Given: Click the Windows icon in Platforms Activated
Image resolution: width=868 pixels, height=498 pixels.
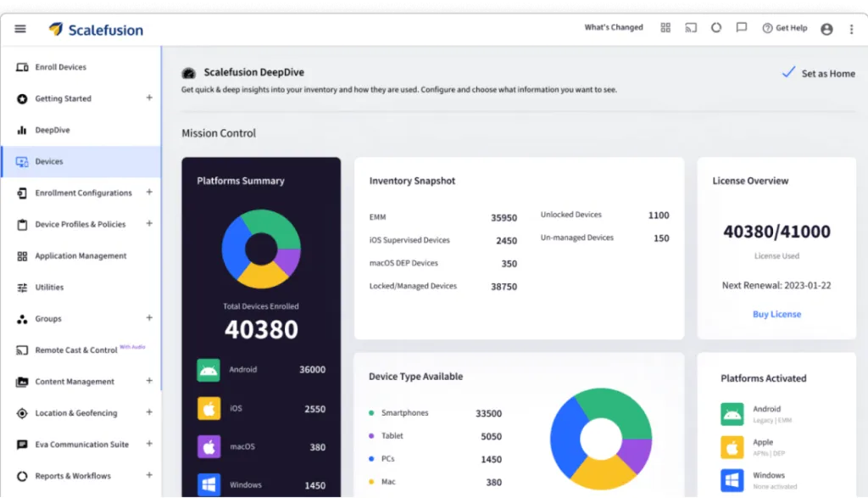Looking at the screenshot, I should point(732,479).
